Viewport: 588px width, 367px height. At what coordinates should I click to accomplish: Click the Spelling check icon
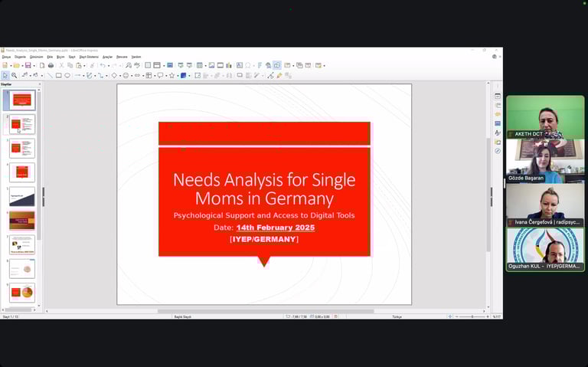[x=137, y=66]
